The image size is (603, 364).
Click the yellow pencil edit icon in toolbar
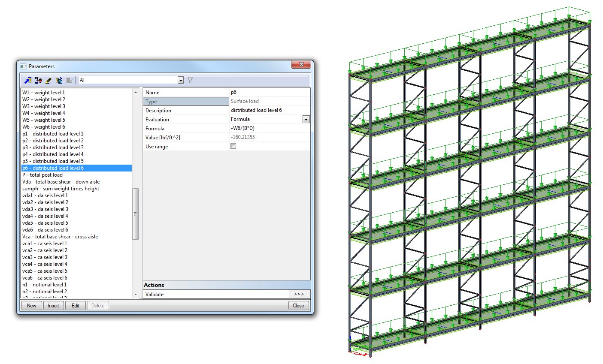(48, 80)
